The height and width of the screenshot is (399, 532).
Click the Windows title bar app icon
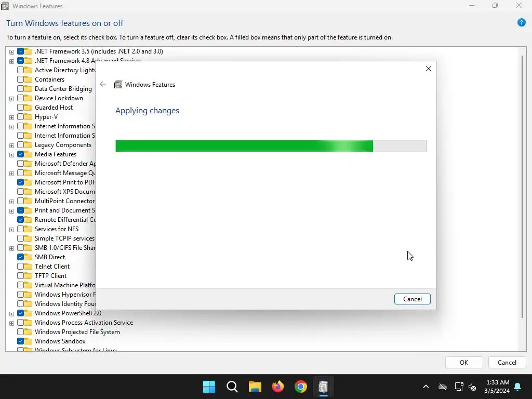pyautogui.click(x=5, y=6)
